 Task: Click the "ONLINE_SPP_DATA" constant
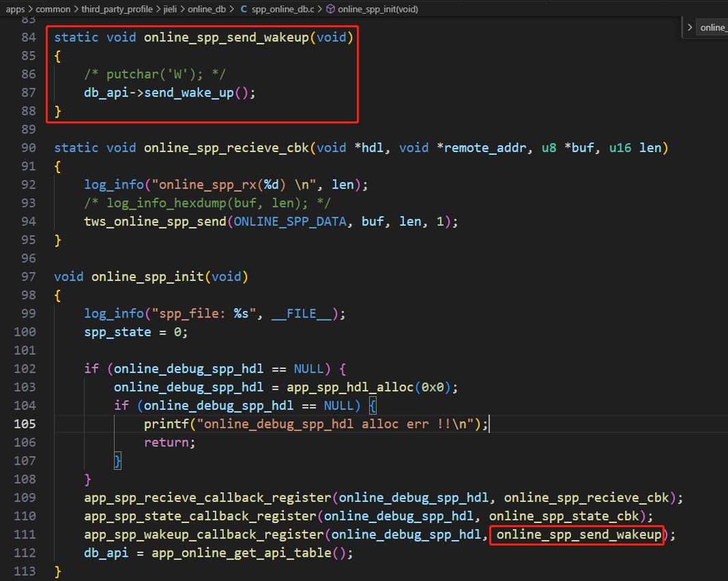click(x=290, y=222)
